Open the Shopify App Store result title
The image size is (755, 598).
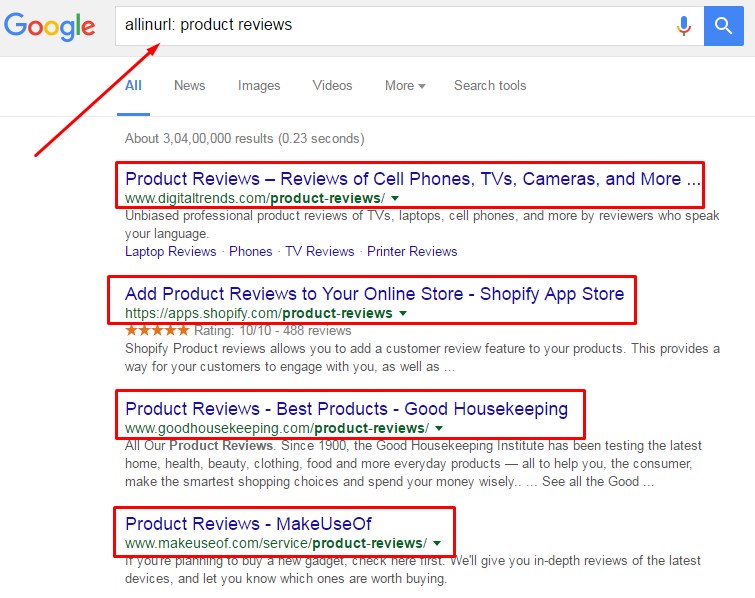point(374,294)
